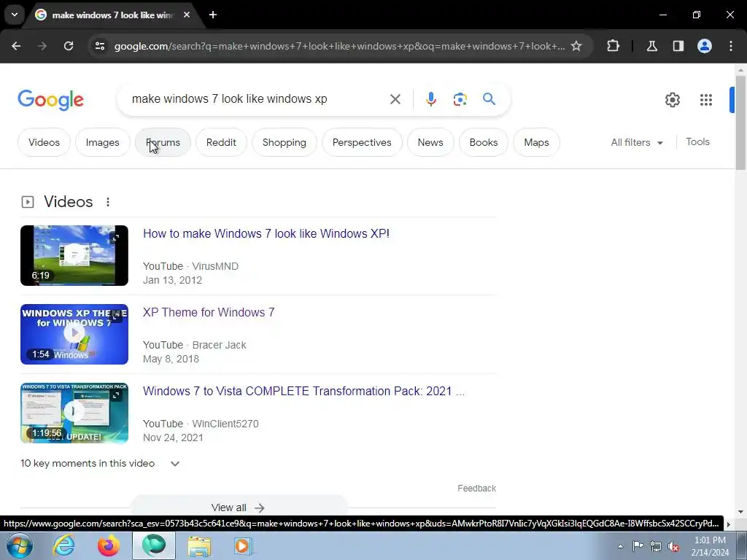Click View all videos button
747x560 pixels.
pos(239,507)
